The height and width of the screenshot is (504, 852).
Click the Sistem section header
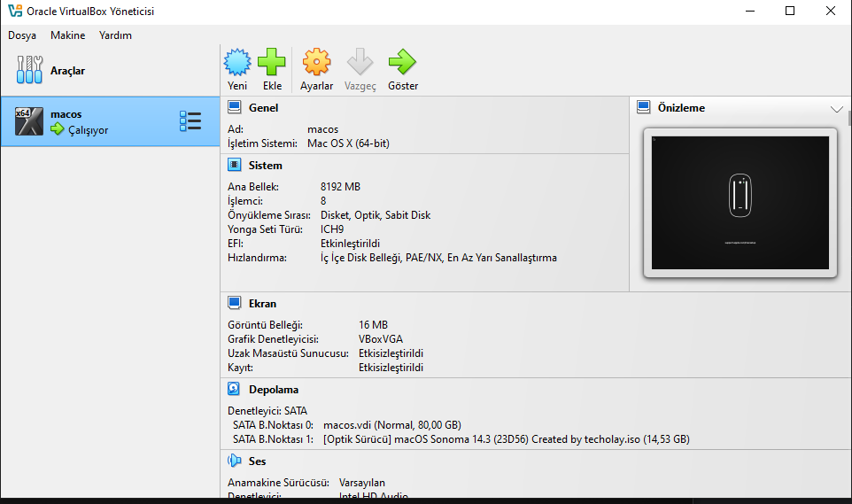point(265,166)
